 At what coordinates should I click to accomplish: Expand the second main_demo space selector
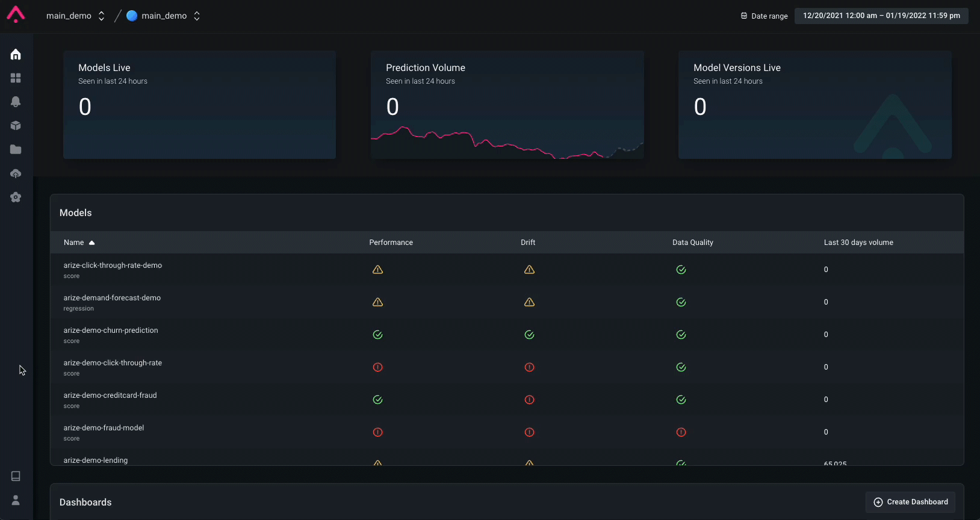pos(164,16)
